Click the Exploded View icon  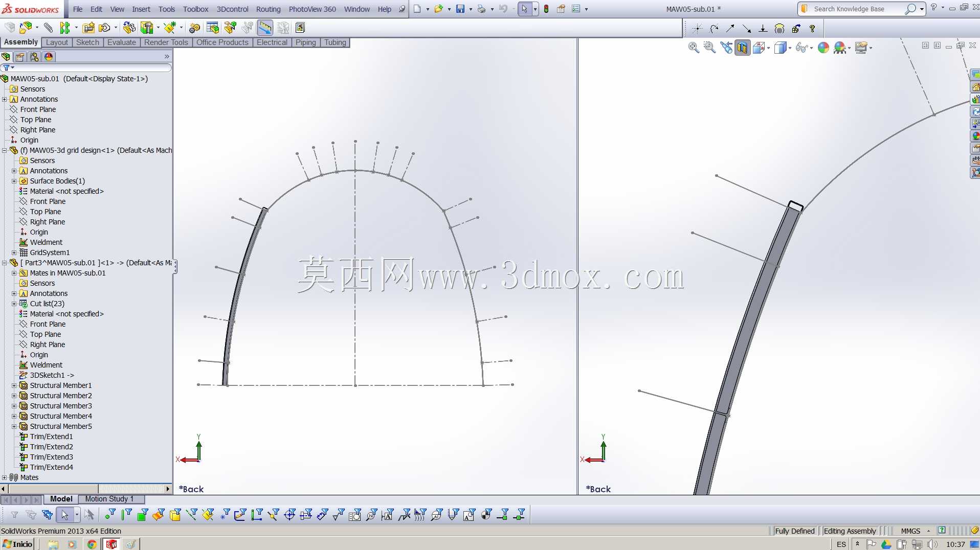click(230, 28)
